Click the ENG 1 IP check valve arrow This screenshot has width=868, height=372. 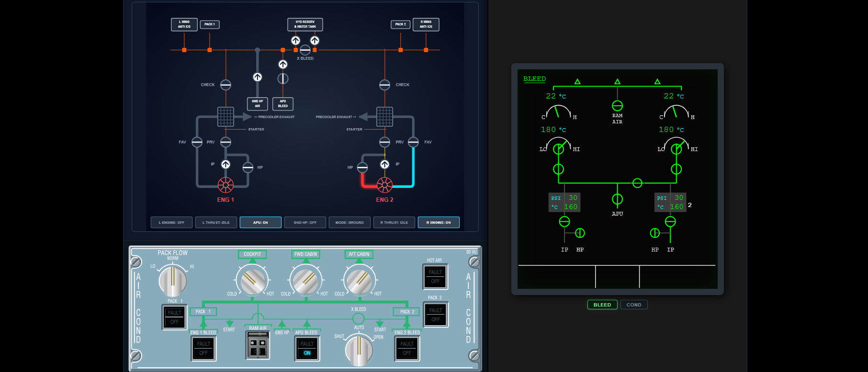[225, 164]
